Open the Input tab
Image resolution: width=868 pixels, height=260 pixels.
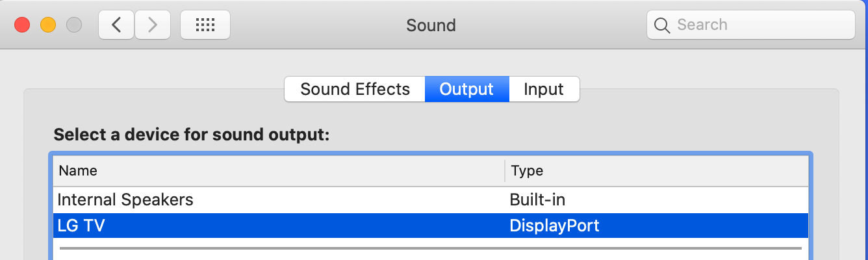click(544, 89)
